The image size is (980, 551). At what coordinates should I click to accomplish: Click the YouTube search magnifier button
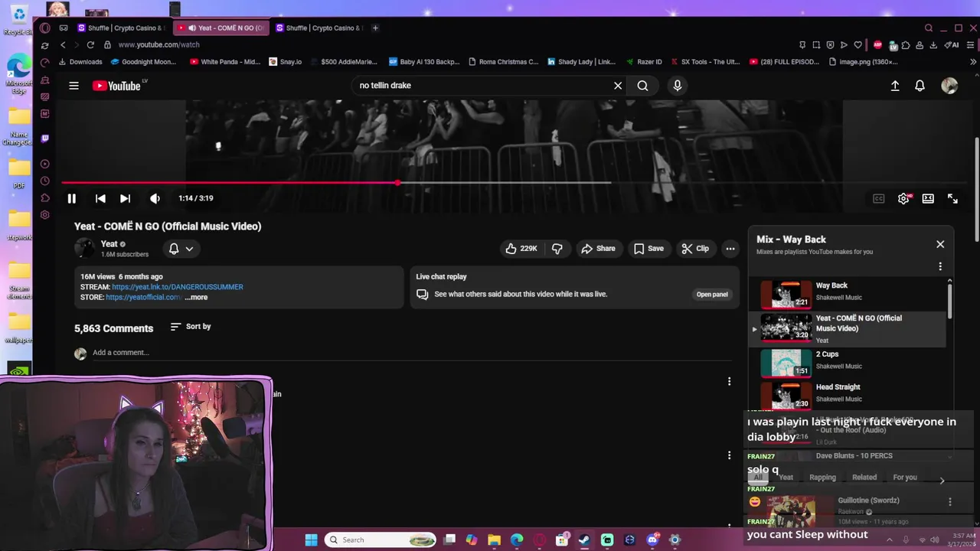642,86
